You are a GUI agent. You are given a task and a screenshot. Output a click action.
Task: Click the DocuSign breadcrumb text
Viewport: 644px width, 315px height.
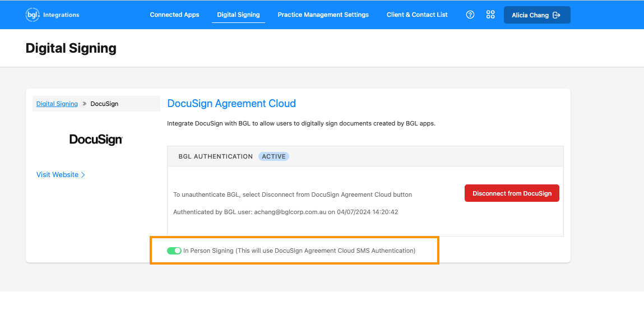104,104
